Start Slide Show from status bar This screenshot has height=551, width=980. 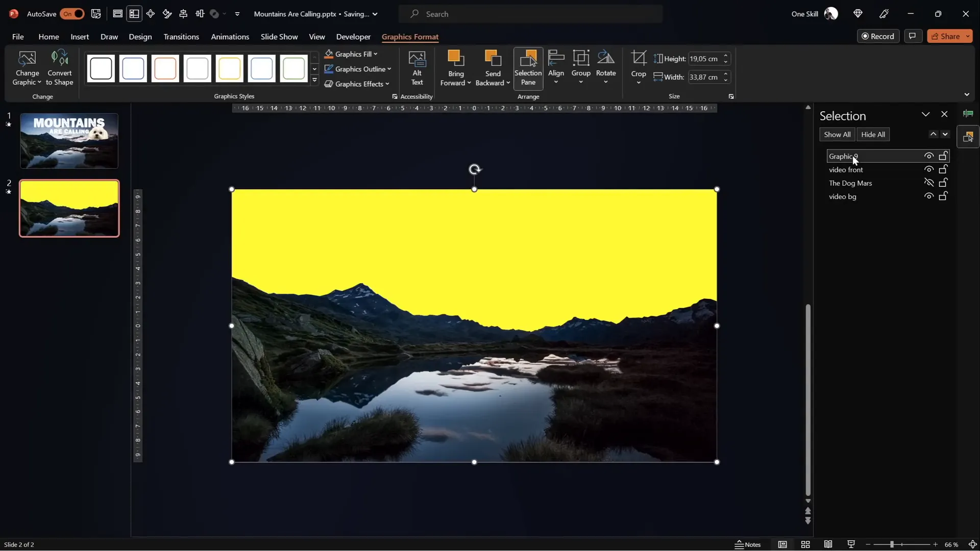coord(851,544)
